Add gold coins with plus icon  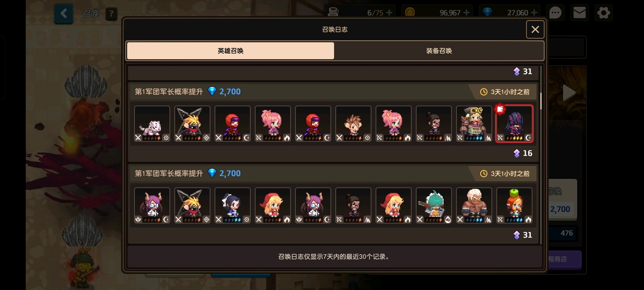466,13
